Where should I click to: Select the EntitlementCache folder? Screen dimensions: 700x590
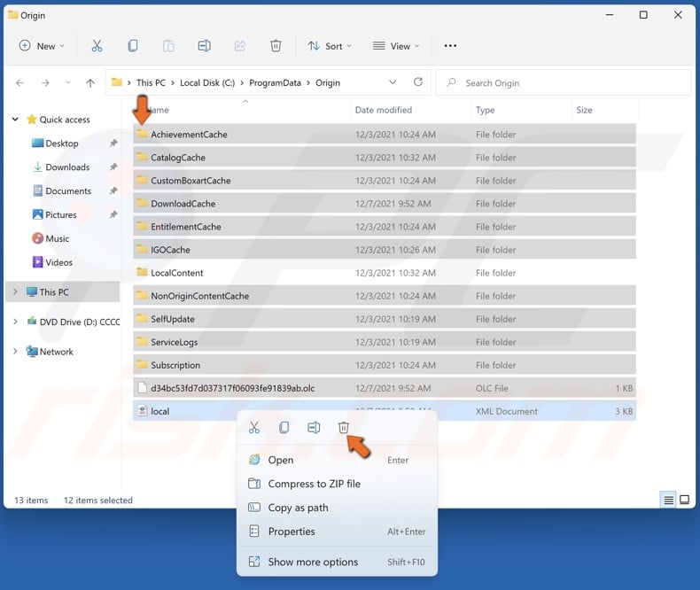[385, 227]
